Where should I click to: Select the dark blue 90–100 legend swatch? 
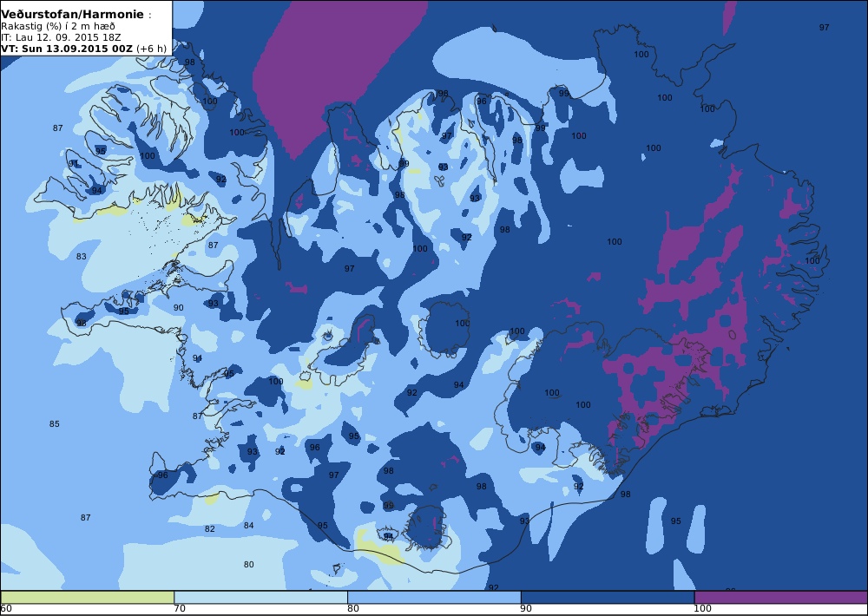[608, 597]
